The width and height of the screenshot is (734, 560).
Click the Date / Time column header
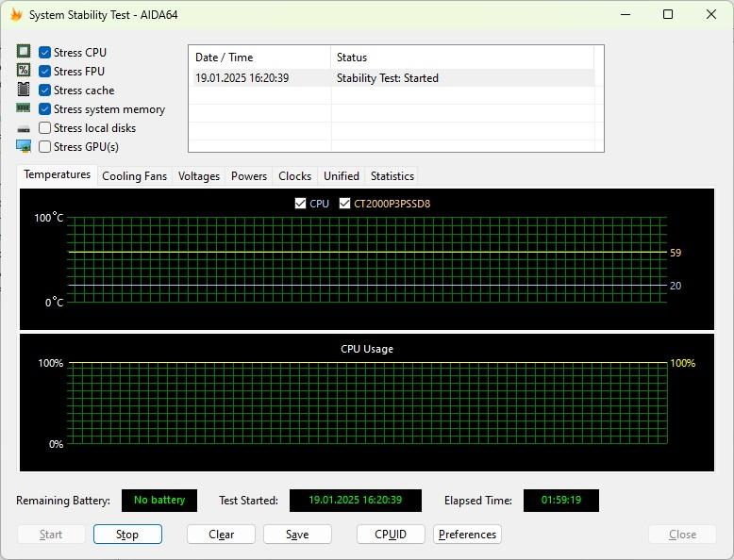(259, 58)
